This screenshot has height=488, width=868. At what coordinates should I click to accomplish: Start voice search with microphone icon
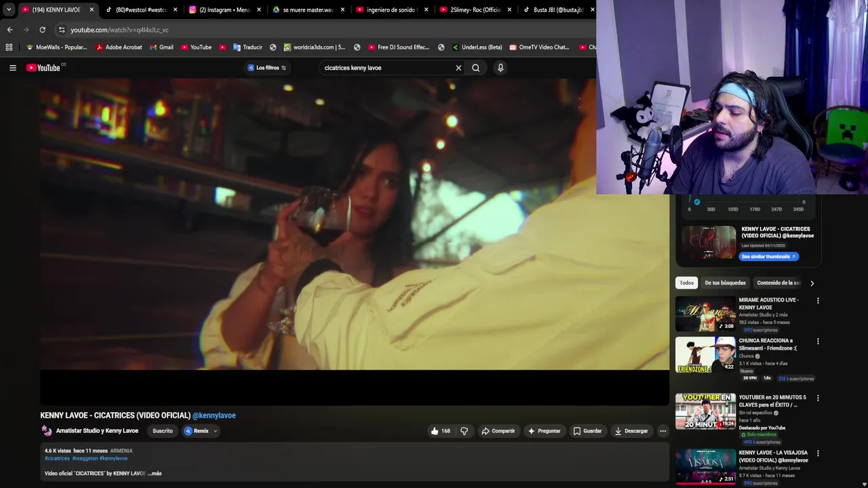(500, 68)
